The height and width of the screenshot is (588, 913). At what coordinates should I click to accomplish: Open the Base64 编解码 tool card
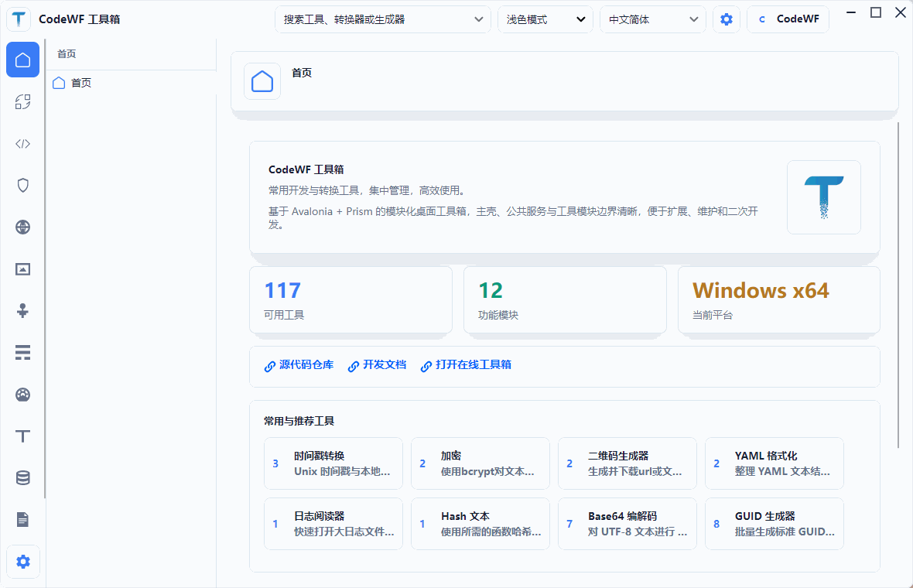(627, 523)
